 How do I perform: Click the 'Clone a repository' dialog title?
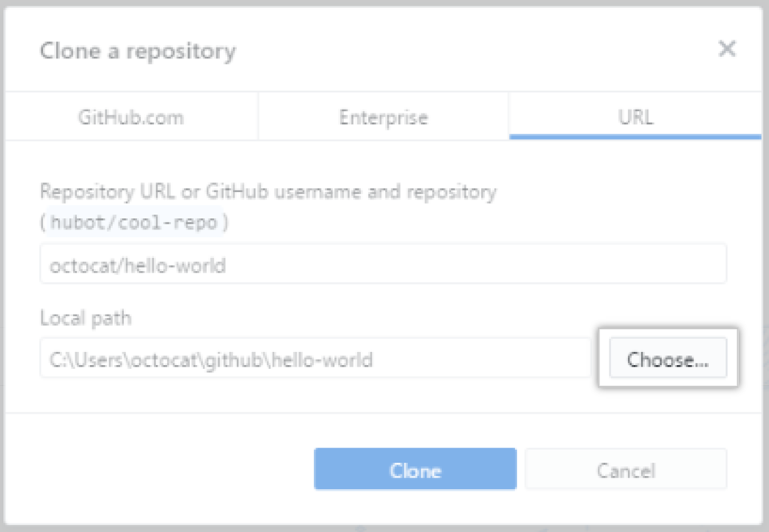coord(138,52)
